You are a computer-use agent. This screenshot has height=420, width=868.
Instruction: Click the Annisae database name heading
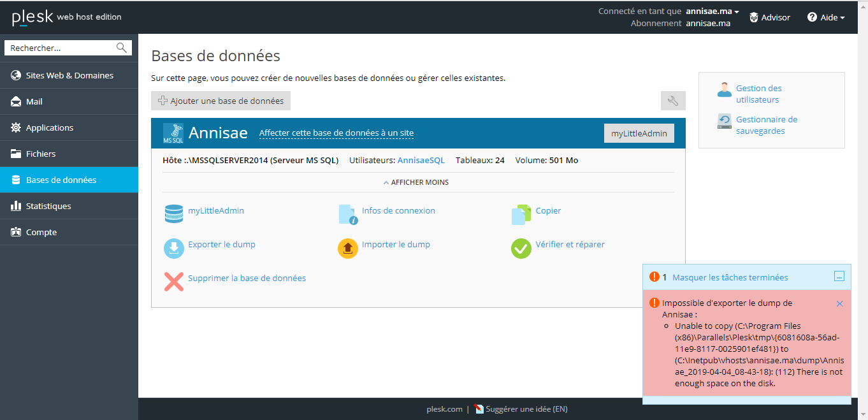218,133
